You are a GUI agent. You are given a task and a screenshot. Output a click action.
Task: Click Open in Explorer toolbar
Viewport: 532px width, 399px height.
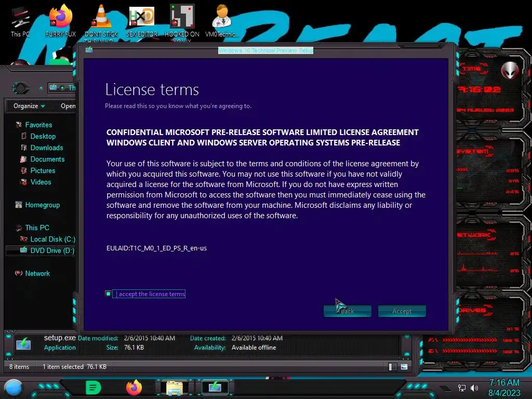coord(68,106)
